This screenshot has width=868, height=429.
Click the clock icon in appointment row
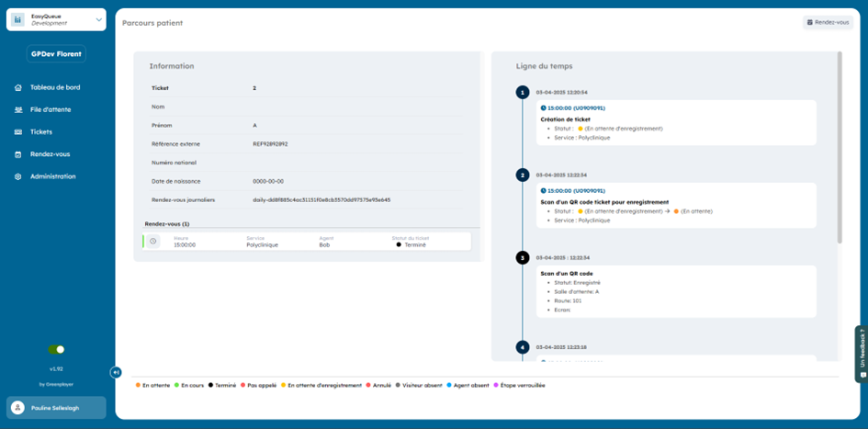[x=153, y=242]
